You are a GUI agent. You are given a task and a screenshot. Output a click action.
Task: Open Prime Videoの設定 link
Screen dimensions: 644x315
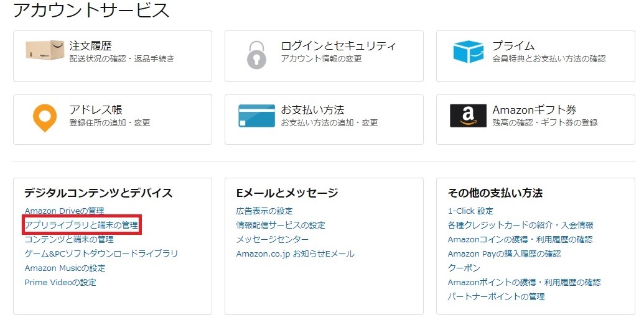point(60,282)
